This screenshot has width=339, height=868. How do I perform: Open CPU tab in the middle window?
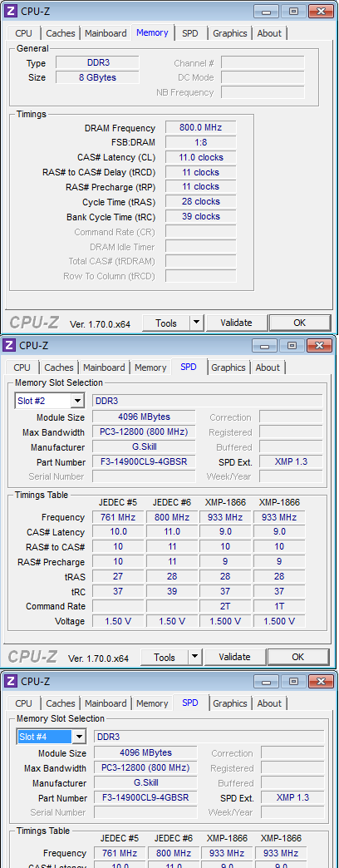point(22,367)
